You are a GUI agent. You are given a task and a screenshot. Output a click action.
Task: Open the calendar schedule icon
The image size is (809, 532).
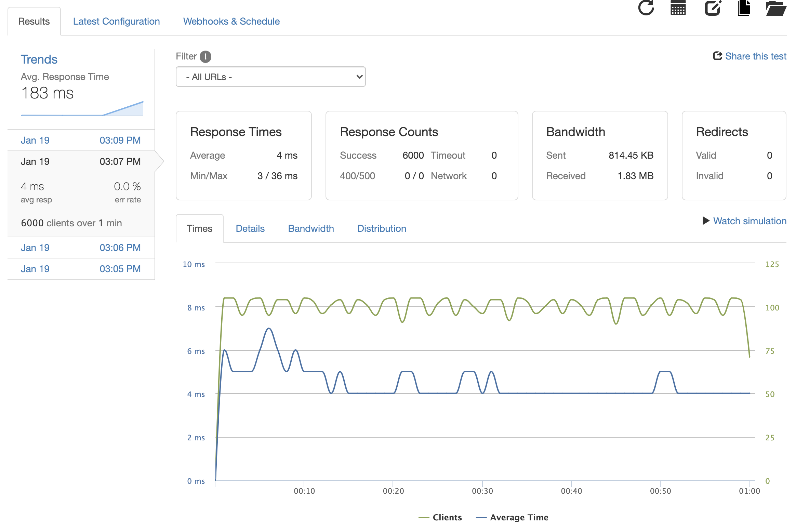click(x=678, y=8)
